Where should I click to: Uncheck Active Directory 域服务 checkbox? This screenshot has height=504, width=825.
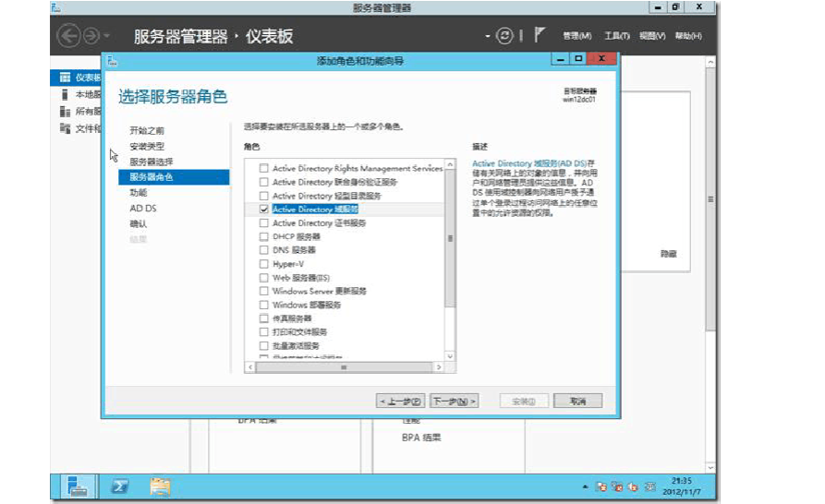(264, 210)
